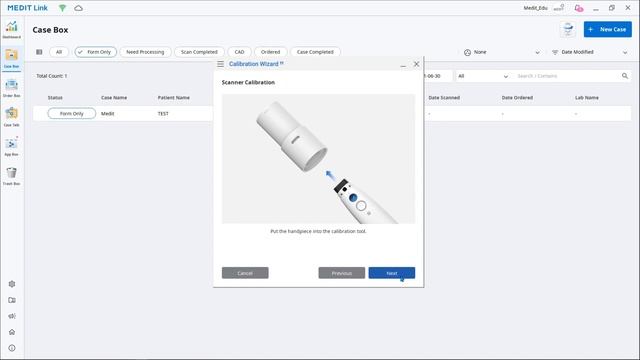
Task: Click the New Case button
Action: 607,29
